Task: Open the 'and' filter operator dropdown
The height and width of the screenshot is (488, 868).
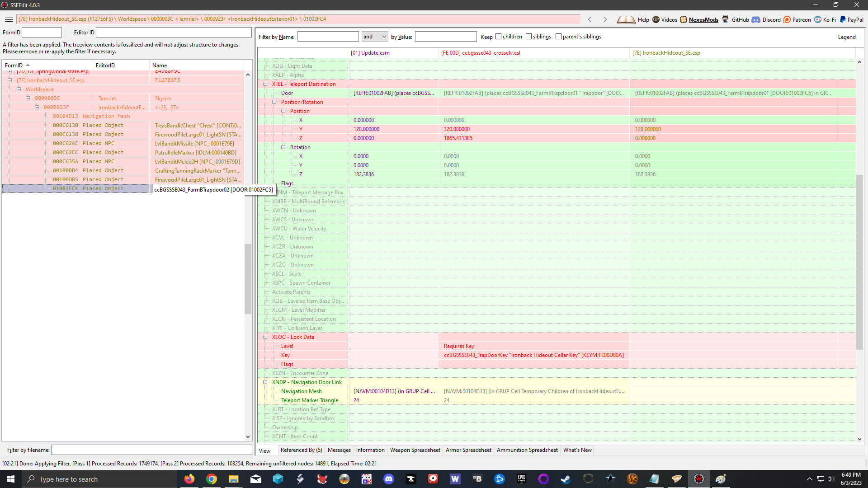Action: (375, 37)
